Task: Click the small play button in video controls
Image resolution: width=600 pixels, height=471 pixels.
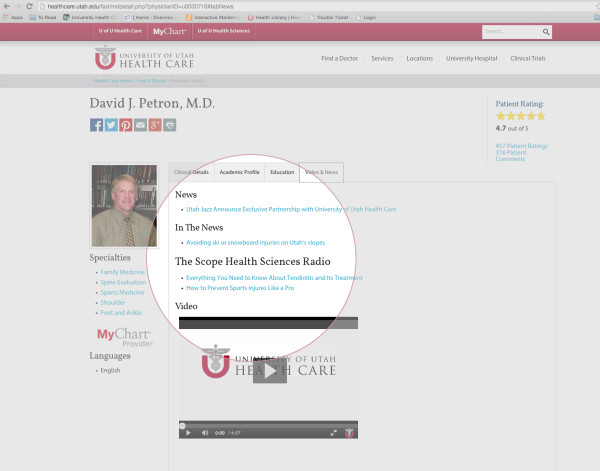Action: (x=188, y=433)
